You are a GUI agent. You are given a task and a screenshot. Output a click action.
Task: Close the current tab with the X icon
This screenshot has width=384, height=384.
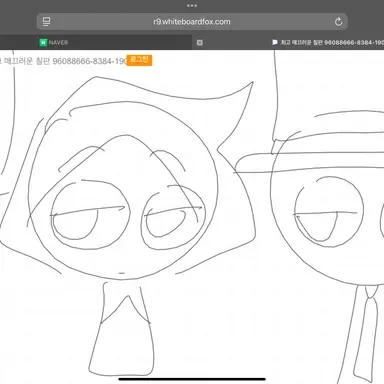[200, 42]
